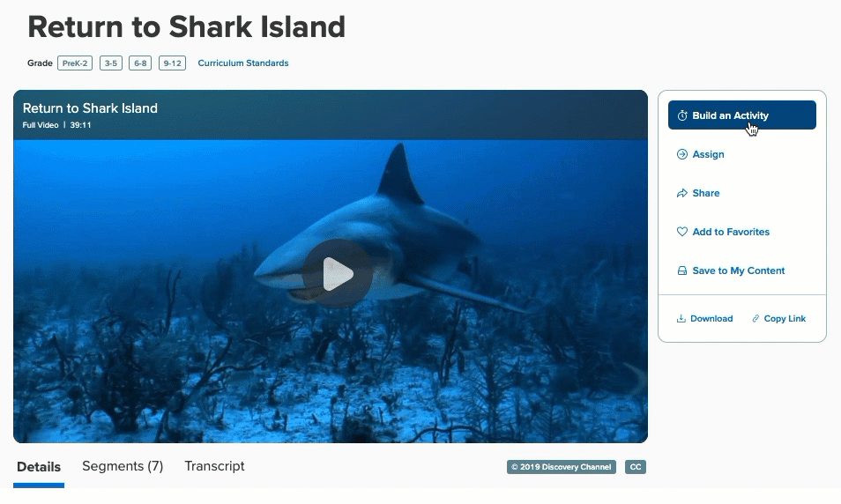841x504 pixels.
Task: Click the Copy Link chain icon
Action: pos(755,318)
